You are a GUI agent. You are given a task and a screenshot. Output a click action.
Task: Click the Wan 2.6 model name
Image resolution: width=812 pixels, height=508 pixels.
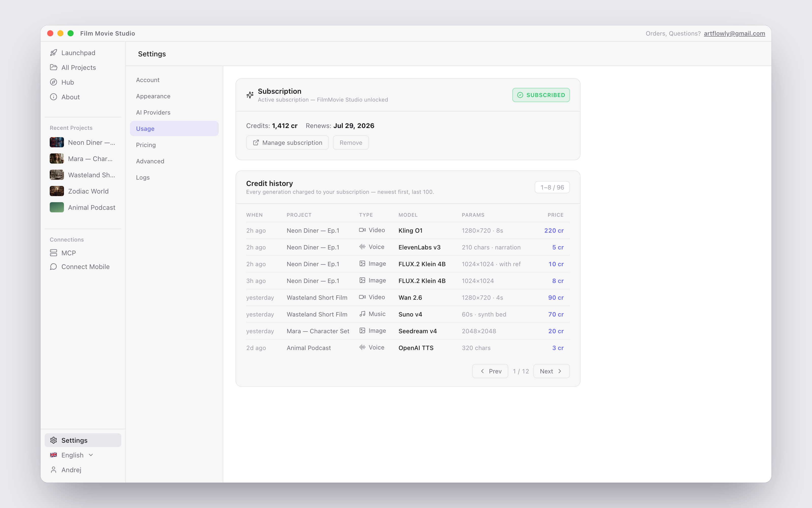click(410, 298)
